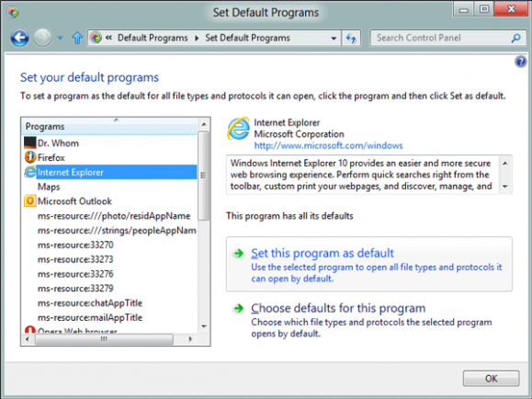Sort the list by the Programs header
532x399 pixels.
coord(109,126)
